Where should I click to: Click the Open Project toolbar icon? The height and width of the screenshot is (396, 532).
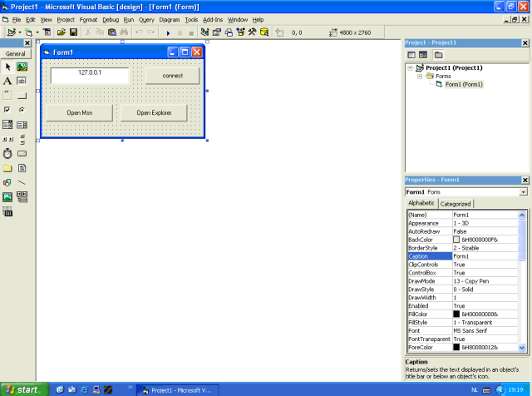(x=61, y=32)
